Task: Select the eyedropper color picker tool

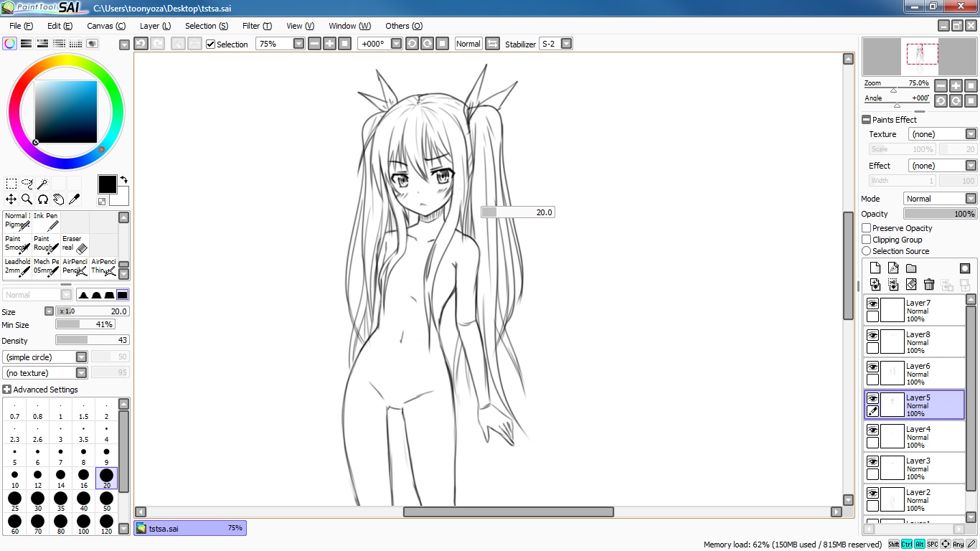Action: click(75, 199)
